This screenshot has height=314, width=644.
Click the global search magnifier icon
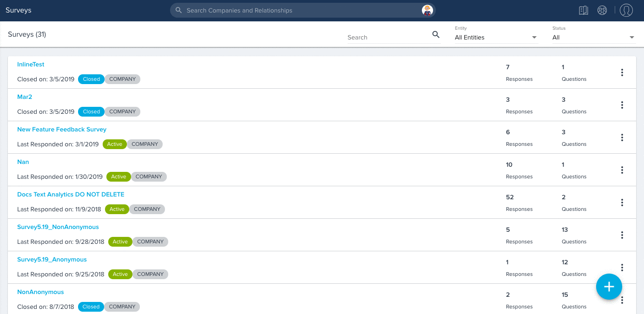point(178,10)
